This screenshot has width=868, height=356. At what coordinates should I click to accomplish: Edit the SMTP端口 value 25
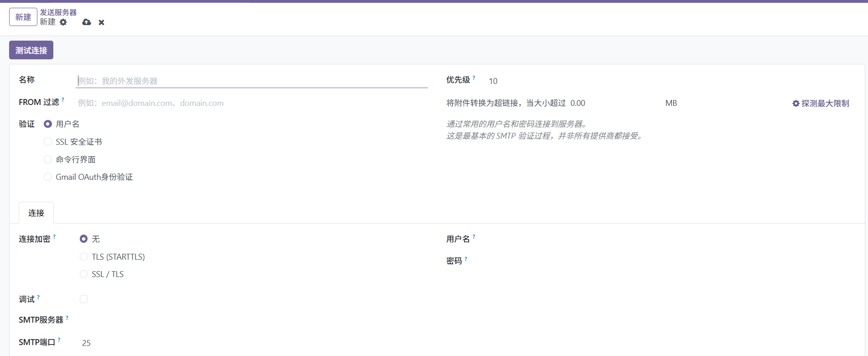tap(86, 343)
